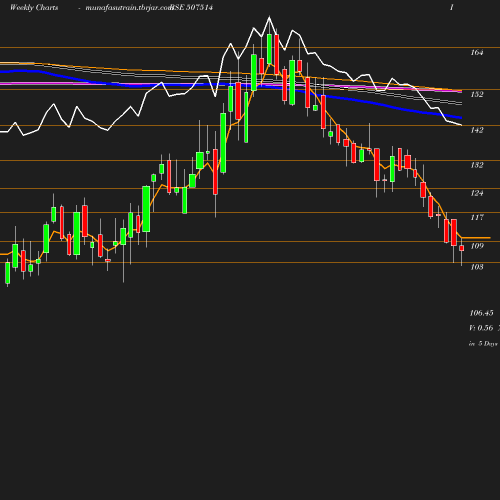Click the Weekly Charts title
Screen dimensions: 500x500
(34, 7)
